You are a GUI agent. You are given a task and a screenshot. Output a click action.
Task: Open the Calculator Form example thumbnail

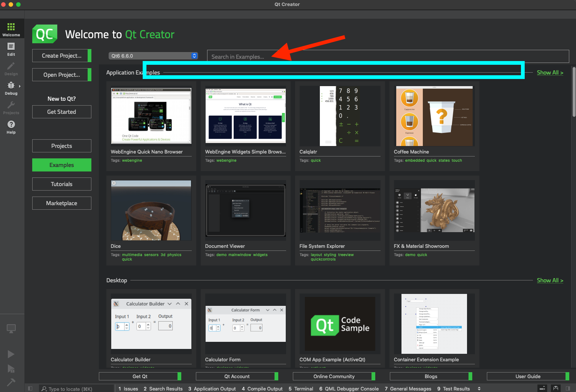[x=246, y=324]
